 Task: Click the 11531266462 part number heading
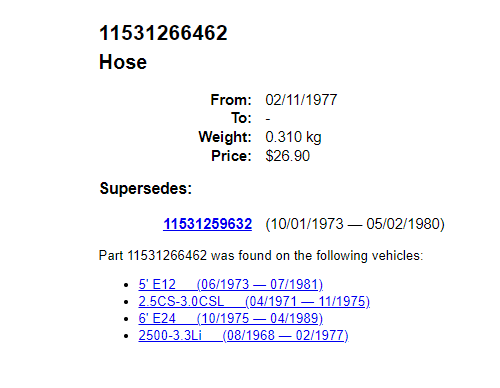coord(163,33)
